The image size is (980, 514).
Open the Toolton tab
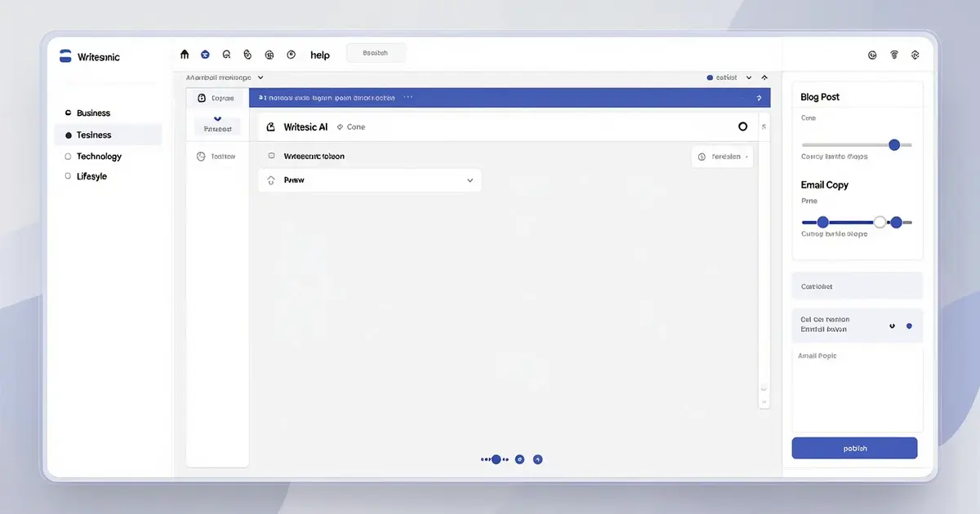(217, 156)
